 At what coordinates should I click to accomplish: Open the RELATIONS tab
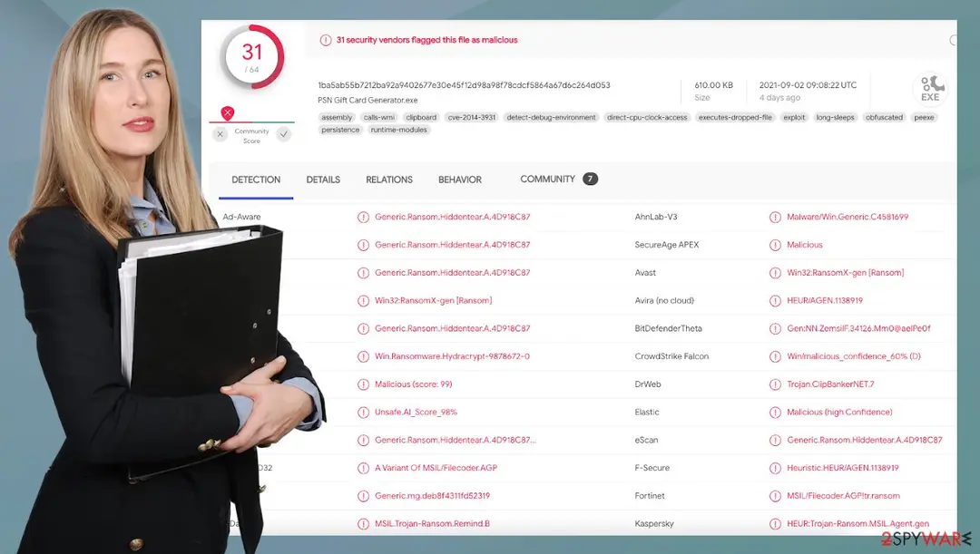click(x=388, y=180)
